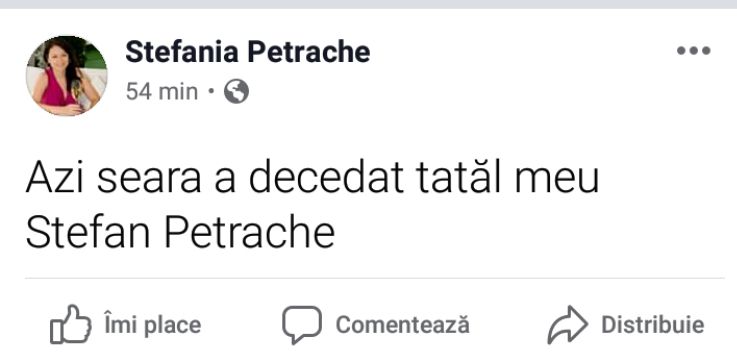Open the three-dot post options menu

pos(693,51)
